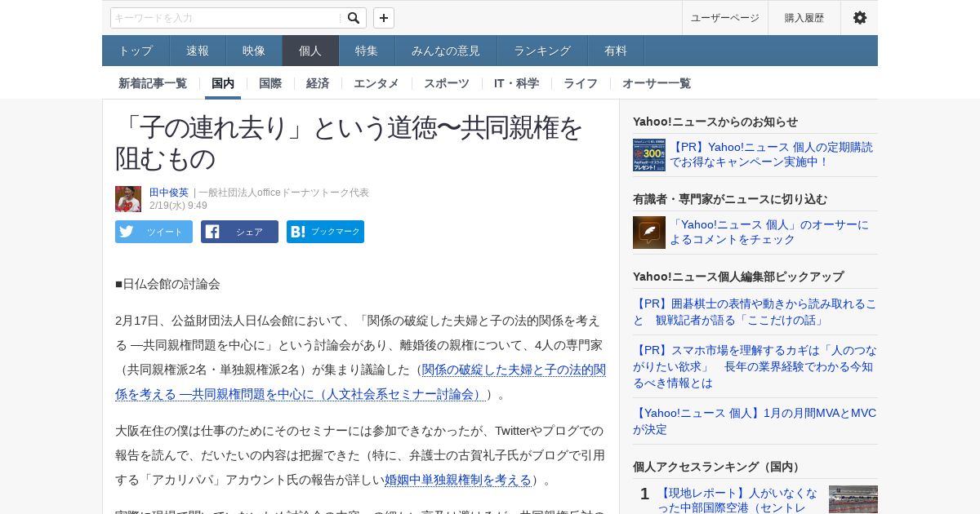
Task: Open オーサーによるコメントをチェック link
Action: coord(769,232)
